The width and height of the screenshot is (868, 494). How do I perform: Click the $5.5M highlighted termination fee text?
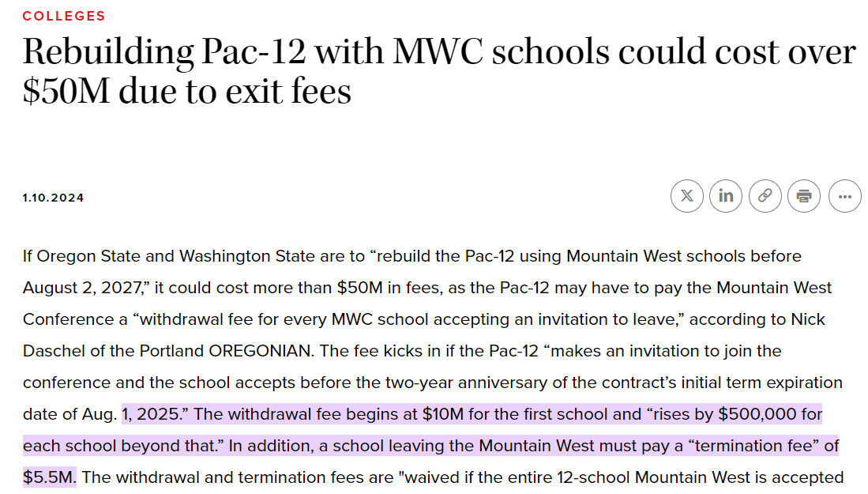49,477
